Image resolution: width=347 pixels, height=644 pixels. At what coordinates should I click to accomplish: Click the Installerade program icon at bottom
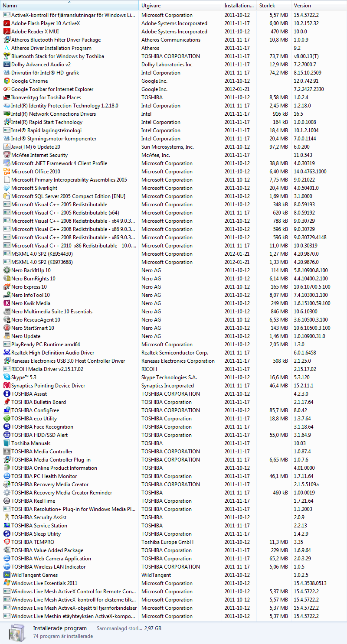(x=17, y=632)
